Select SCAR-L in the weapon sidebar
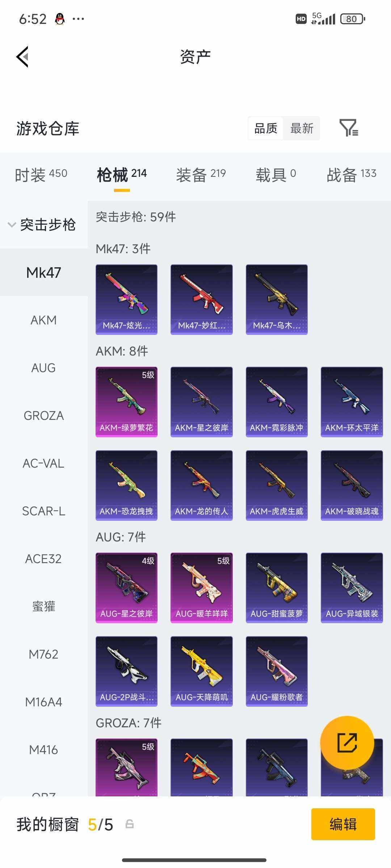 point(43,511)
